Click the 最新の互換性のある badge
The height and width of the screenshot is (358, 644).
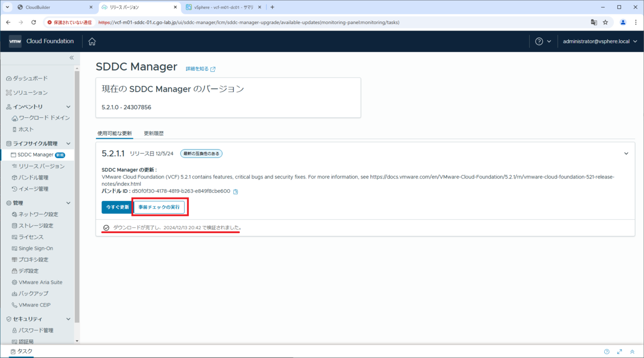201,154
